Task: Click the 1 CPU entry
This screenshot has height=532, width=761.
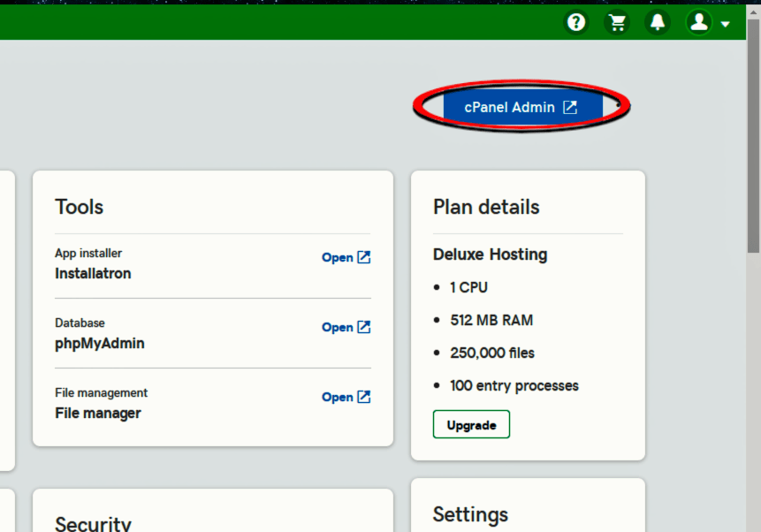Action: coord(468,287)
